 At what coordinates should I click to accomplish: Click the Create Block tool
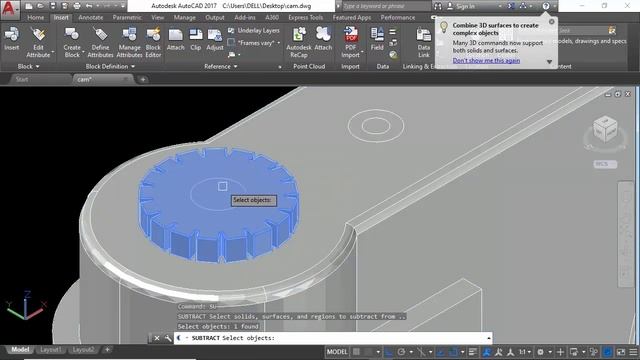pyautogui.click(x=72, y=42)
